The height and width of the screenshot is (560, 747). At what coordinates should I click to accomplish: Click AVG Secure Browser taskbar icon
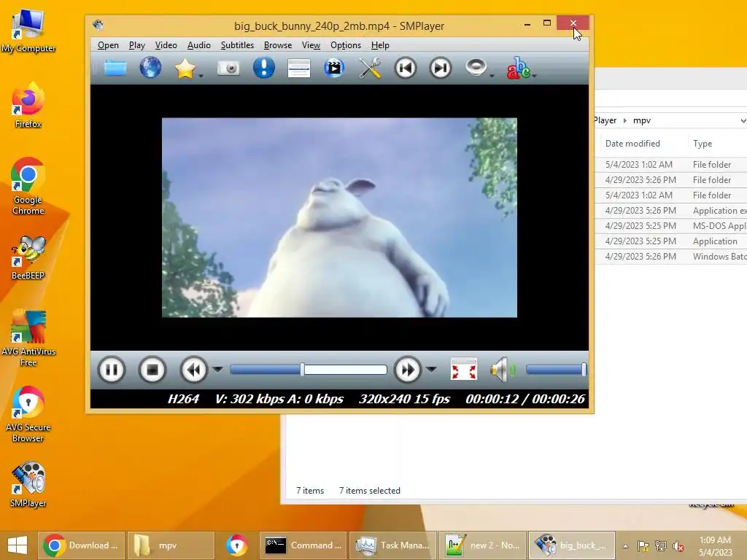click(x=237, y=545)
